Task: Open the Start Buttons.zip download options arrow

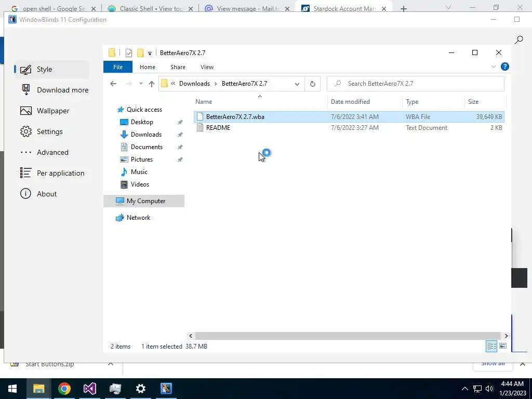Action: tap(111, 364)
